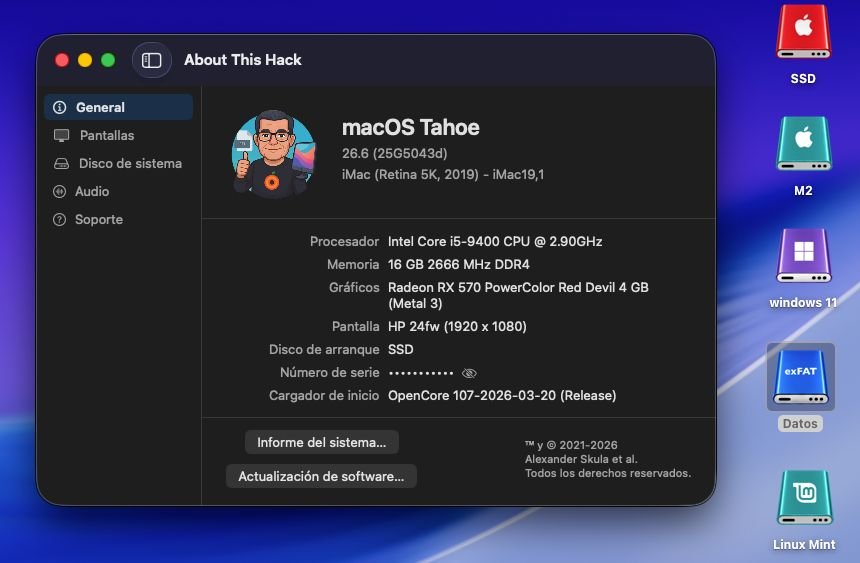Click the iMac (Retina 5K, 2019) model text
The height and width of the screenshot is (563, 860).
pyautogui.click(x=443, y=174)
